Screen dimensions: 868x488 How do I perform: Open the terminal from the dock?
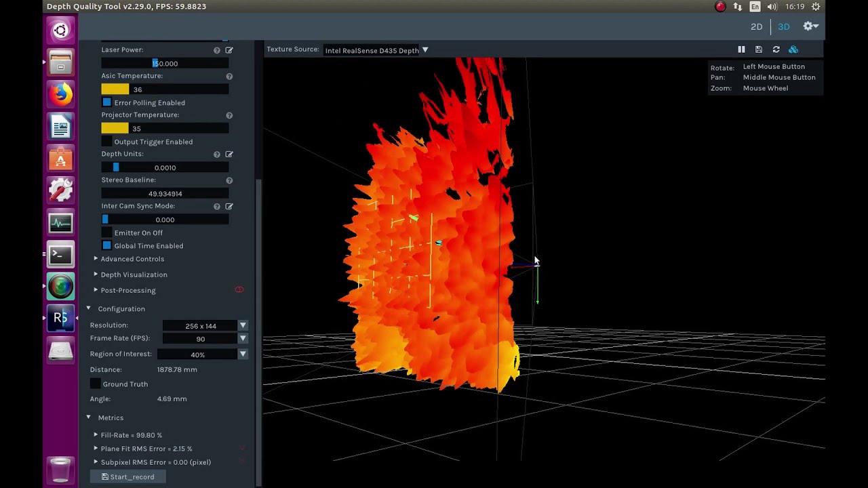click(60, 255)
